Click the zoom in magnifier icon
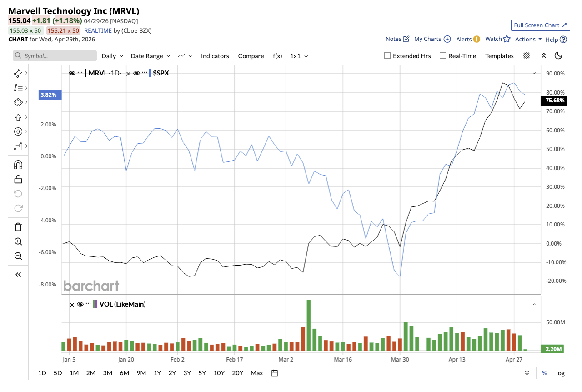Viewport: 582px width, 392px height. click(x=18, y=241)
